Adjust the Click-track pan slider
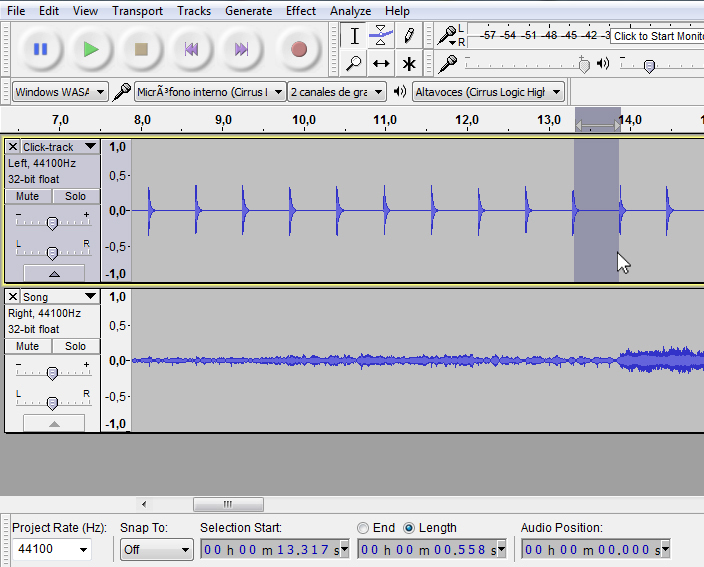Viewport: 704px width, 567px height. pyautogui.click(x=53, y=253)
